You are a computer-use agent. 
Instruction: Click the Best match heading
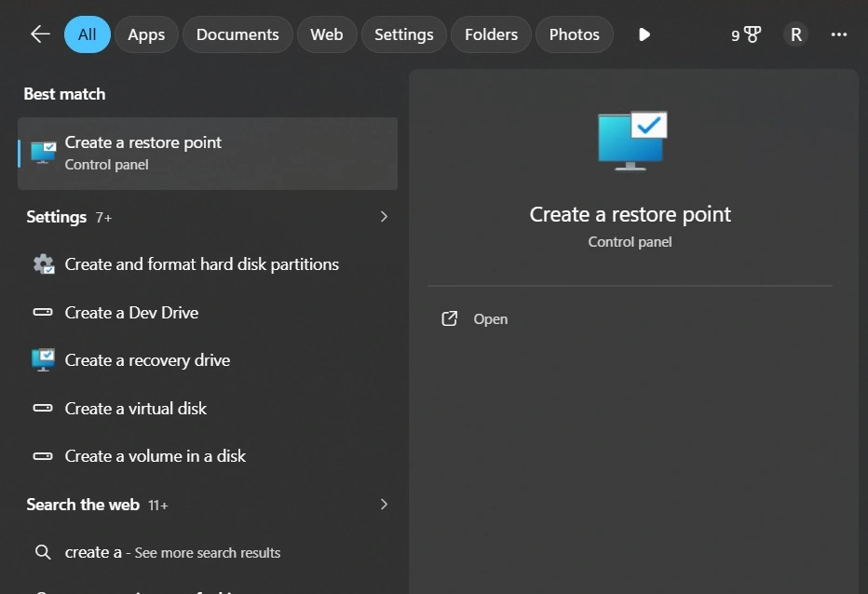(x=64, y=94)
